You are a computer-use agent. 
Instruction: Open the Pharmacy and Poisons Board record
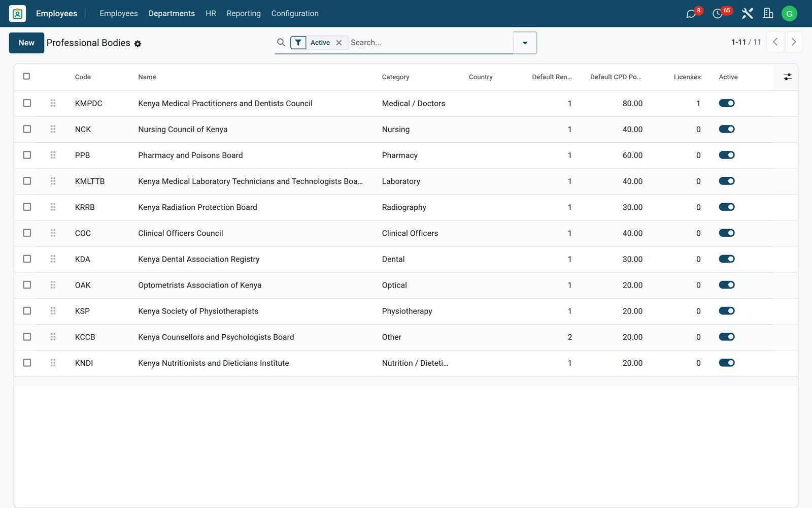(x=190, y=155)
